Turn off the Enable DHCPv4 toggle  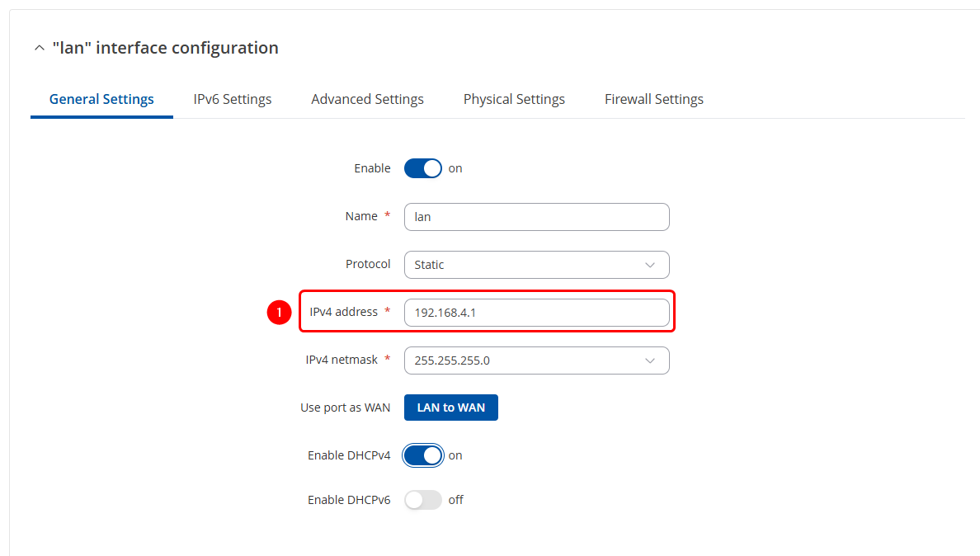point(423,455)
